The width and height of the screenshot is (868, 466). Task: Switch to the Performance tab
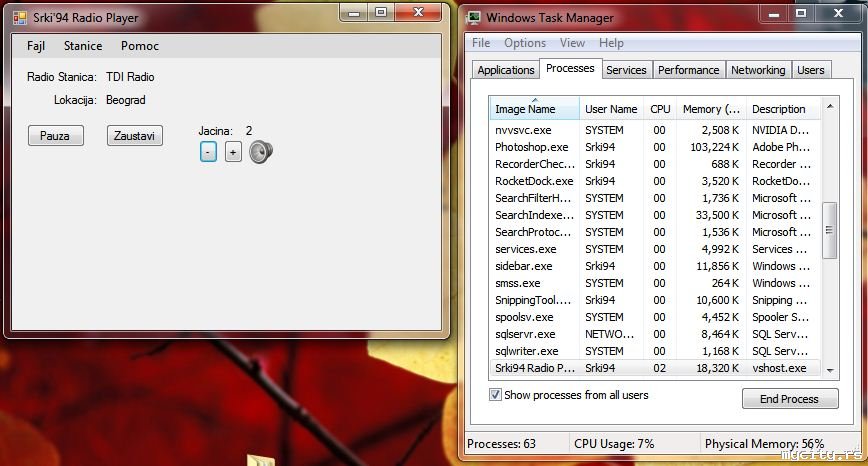pos(689,70)
